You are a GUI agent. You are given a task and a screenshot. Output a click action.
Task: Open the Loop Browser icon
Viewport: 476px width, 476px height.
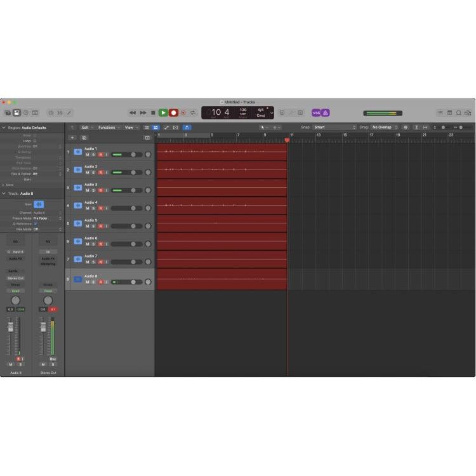tap(459, 112)
